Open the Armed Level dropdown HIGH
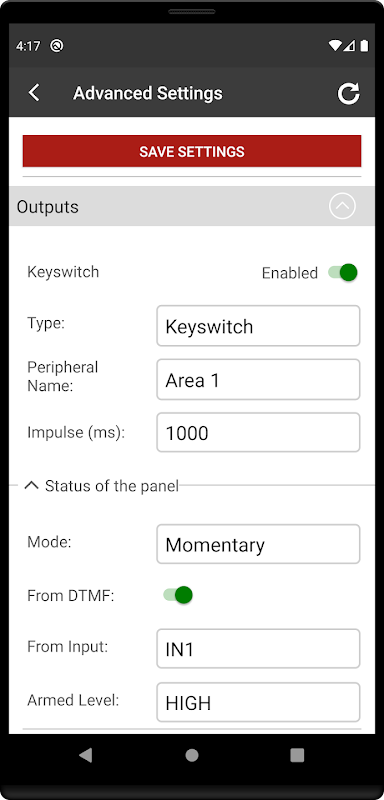The height and width of the screenshot is (800, 384). 258,703
